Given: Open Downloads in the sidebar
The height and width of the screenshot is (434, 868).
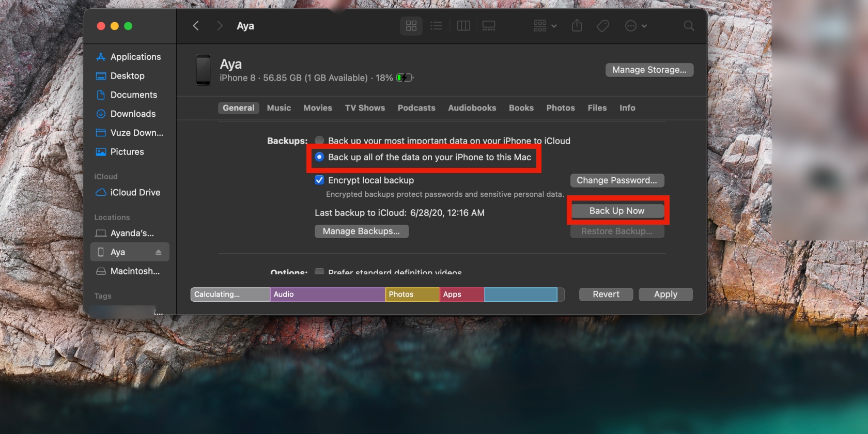Looking at the screenshot, I should (x=130, y=114).
